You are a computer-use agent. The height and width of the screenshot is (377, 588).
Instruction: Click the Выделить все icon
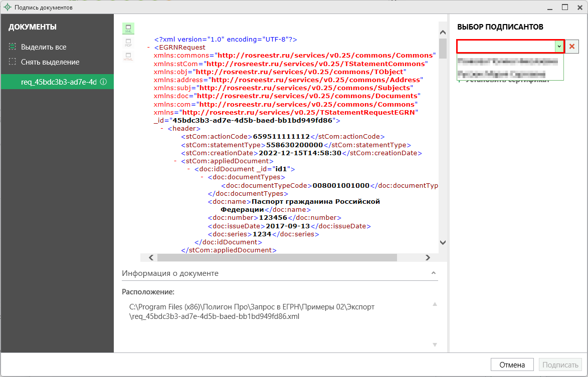click(13, 47)
